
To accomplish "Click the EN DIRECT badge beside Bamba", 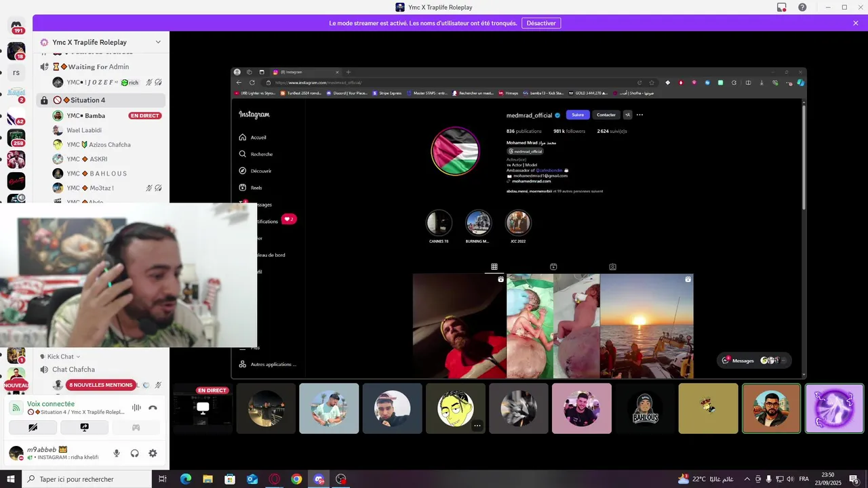I will (145, 116).
